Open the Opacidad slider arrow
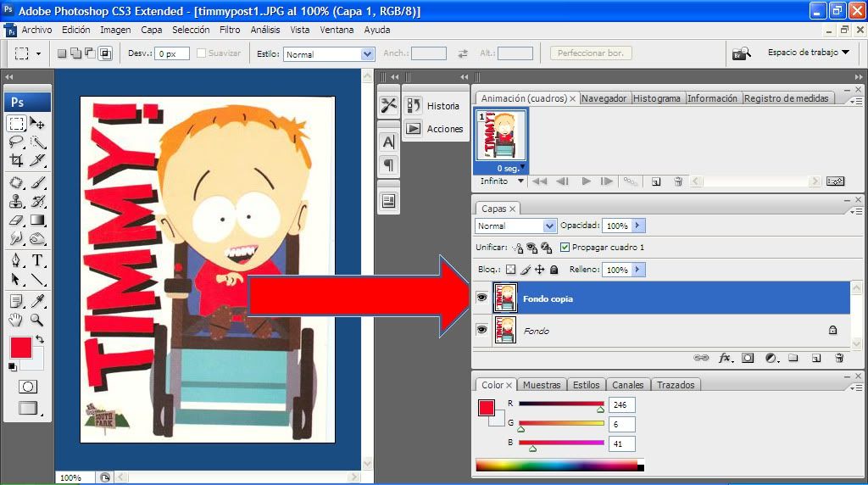The width and height of the screenshot is (868, 485). pos(637,226)
